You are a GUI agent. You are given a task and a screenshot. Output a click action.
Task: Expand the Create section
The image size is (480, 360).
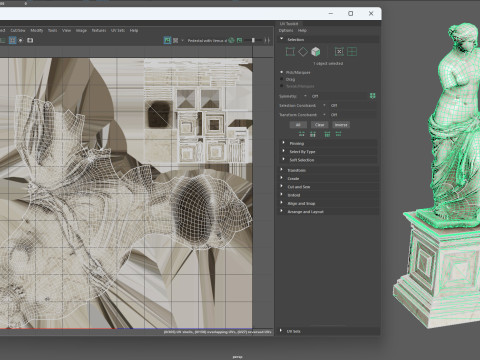tap(329, 179)
